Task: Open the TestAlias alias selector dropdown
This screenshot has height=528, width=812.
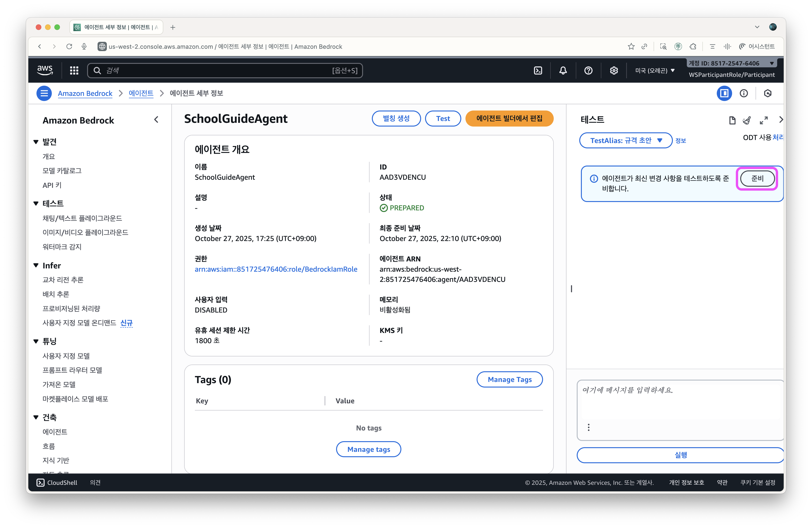Action: coord(626,140)
